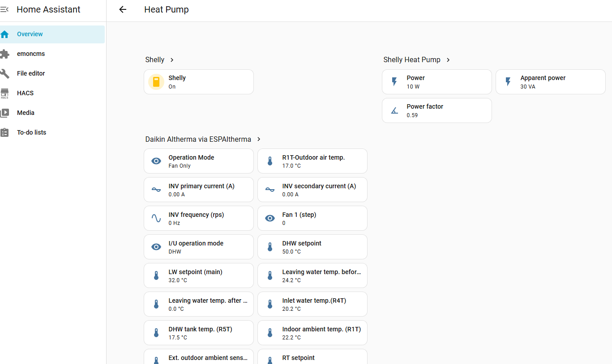Collapse the sidebar menu icon
The image size is (612, 364).
[4, 9]
